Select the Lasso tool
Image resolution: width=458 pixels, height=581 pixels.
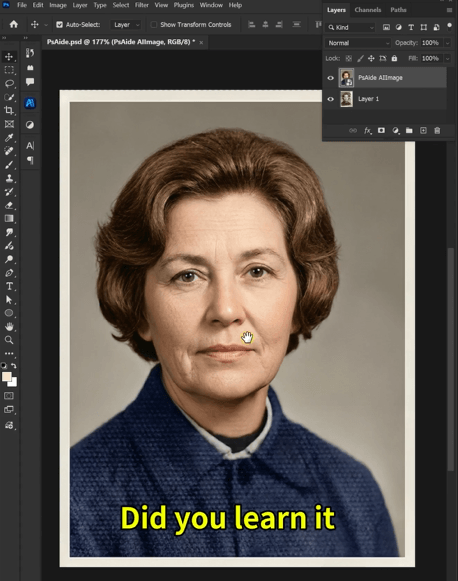tap(9, 83)
